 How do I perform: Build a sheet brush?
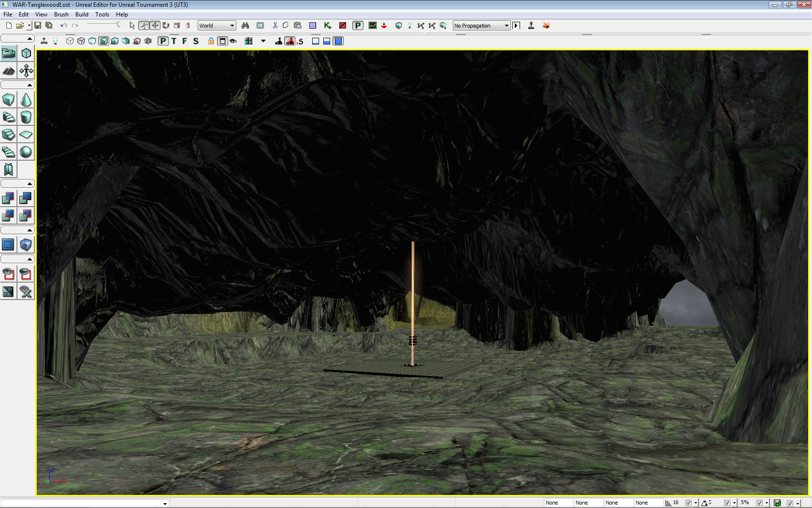click(x=26, y=135)
